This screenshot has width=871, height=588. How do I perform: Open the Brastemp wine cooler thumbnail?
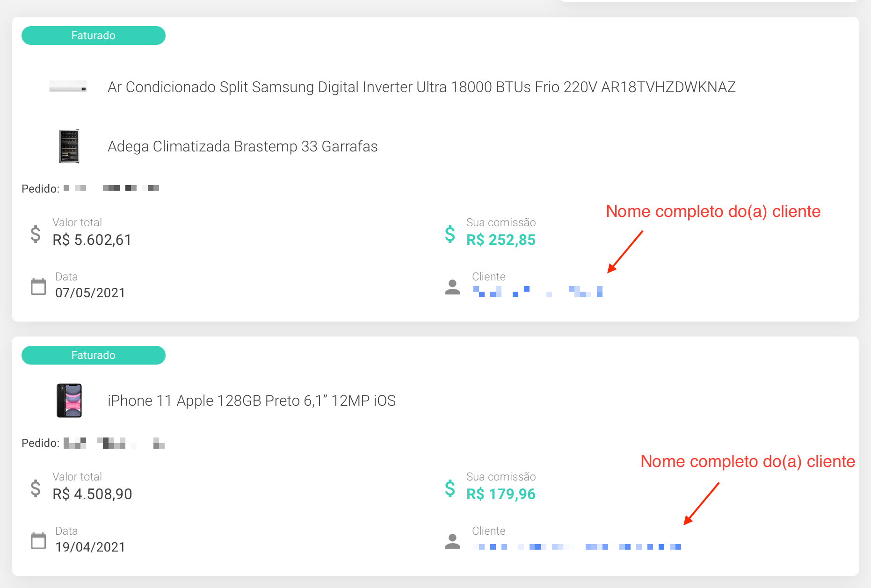(x=69, y=146)
